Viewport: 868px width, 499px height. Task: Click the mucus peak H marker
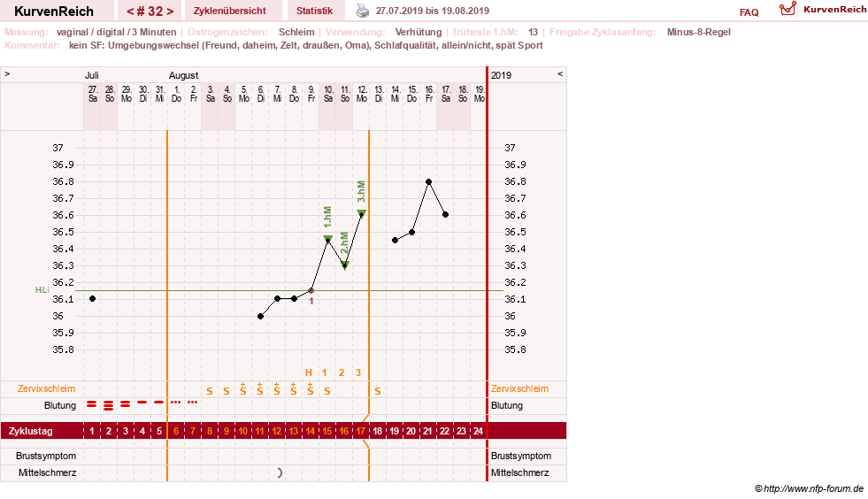(x=309, y=372)
